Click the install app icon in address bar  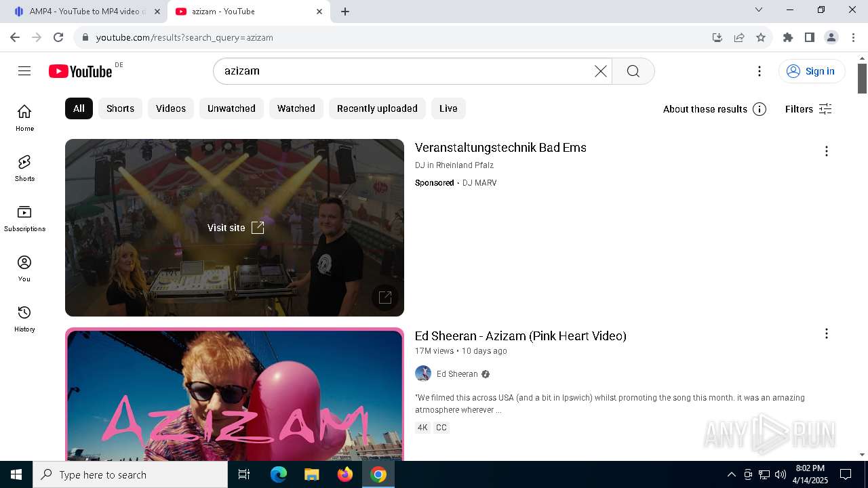point(717,37)
